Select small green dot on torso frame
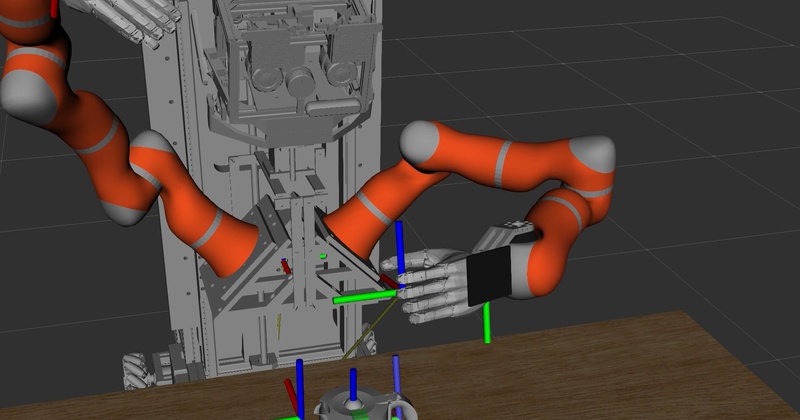 click(x=322, y=256)
